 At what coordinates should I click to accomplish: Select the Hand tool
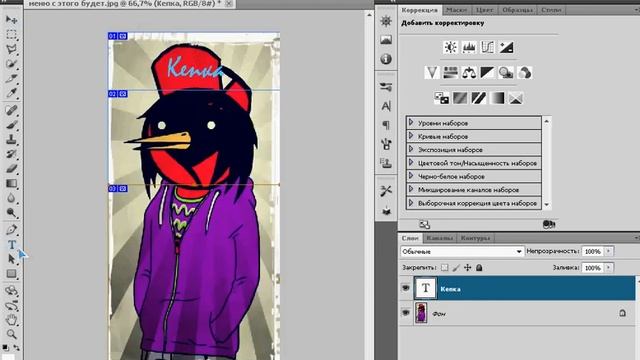tap(11, 320)
